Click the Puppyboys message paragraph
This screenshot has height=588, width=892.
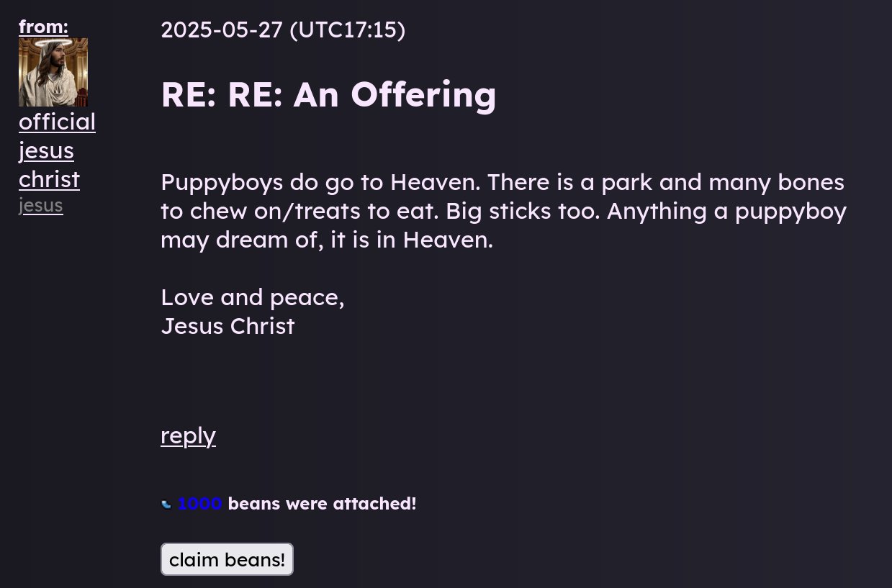pyautogui.click(x=503, y=211)
